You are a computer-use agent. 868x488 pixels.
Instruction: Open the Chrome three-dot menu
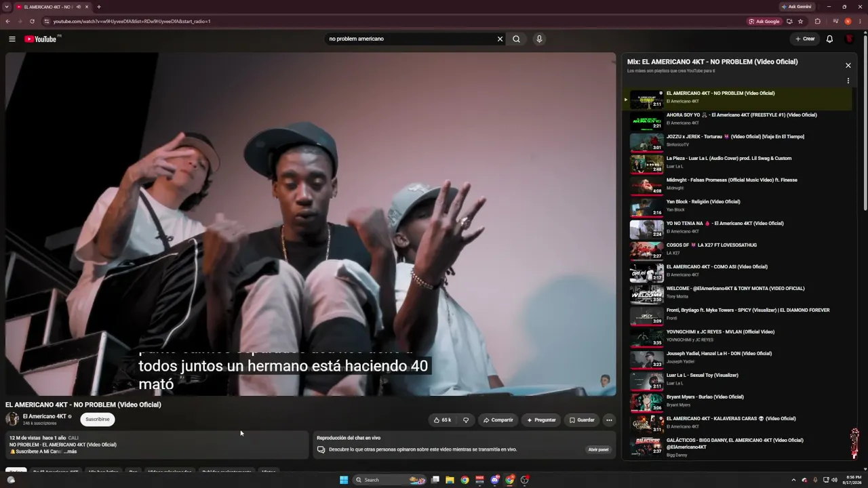[x=861, y=21]
